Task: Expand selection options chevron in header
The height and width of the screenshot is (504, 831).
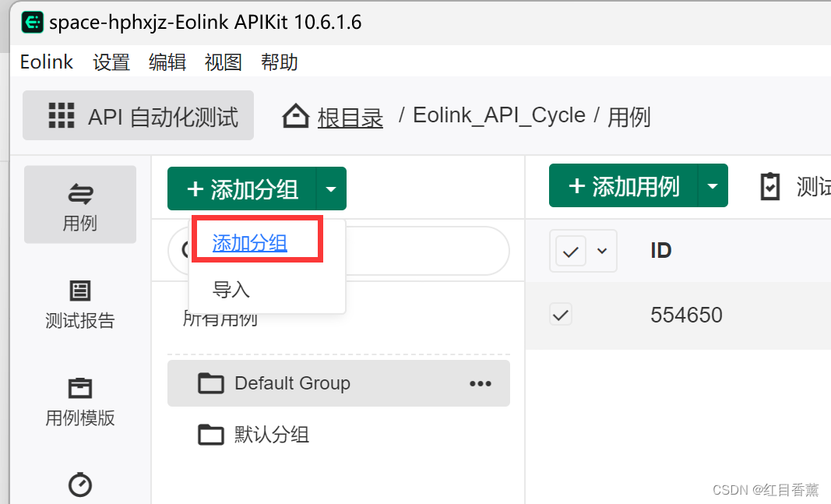Action: 602,251
